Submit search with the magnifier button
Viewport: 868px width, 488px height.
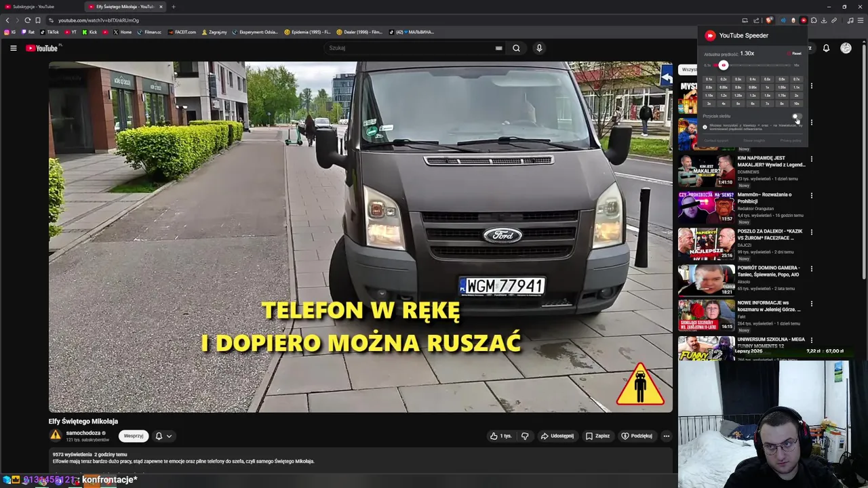point(516,48)
